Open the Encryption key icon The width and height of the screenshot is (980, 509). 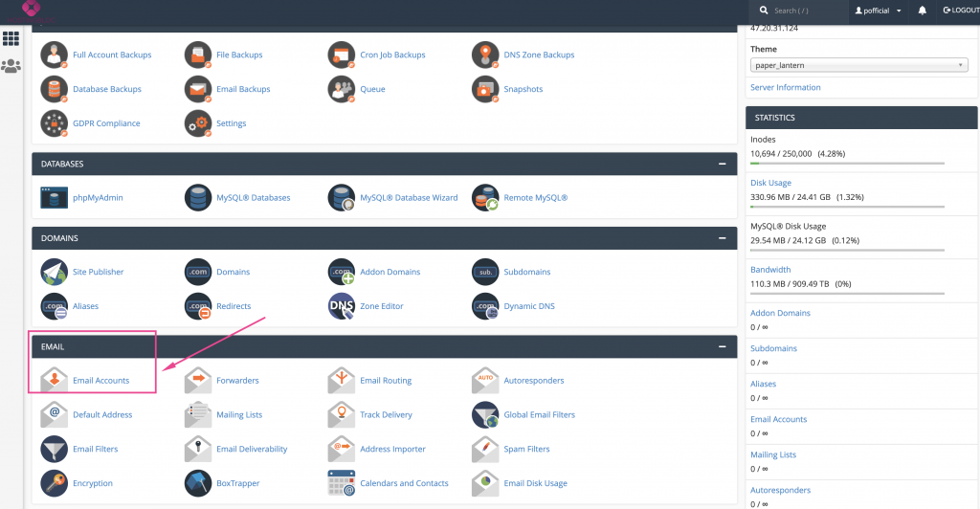click(x=55, y=483)
